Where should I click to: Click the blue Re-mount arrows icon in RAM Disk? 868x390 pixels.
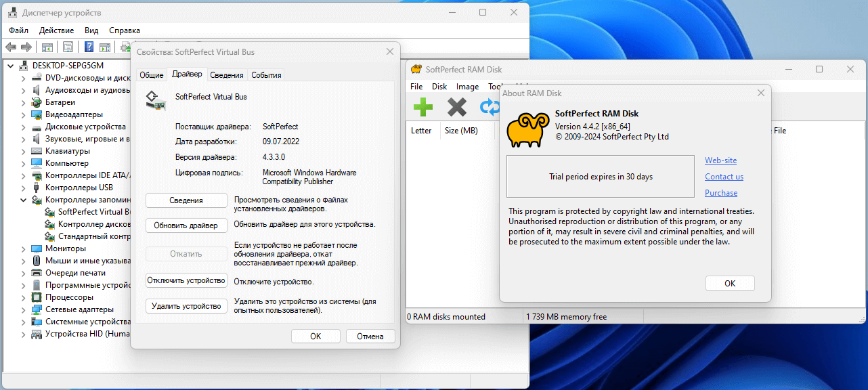pyautogui.click(x=490, y=107)
